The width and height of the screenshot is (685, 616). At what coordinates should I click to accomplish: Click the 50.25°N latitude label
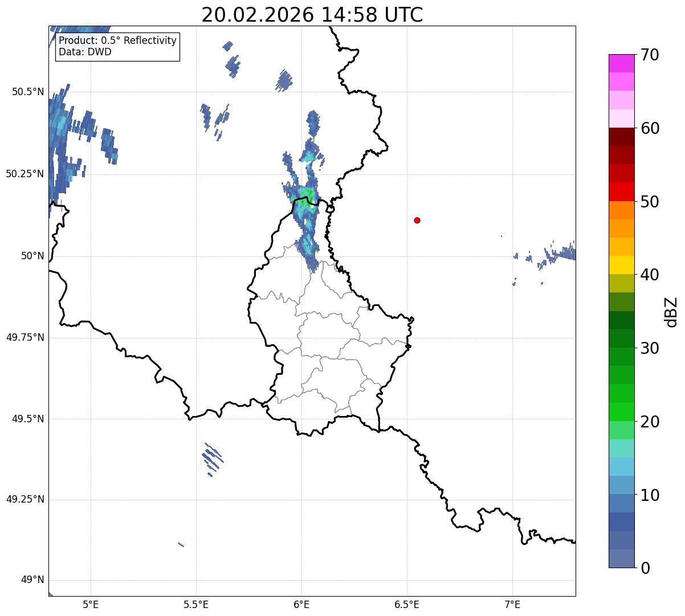25,174
